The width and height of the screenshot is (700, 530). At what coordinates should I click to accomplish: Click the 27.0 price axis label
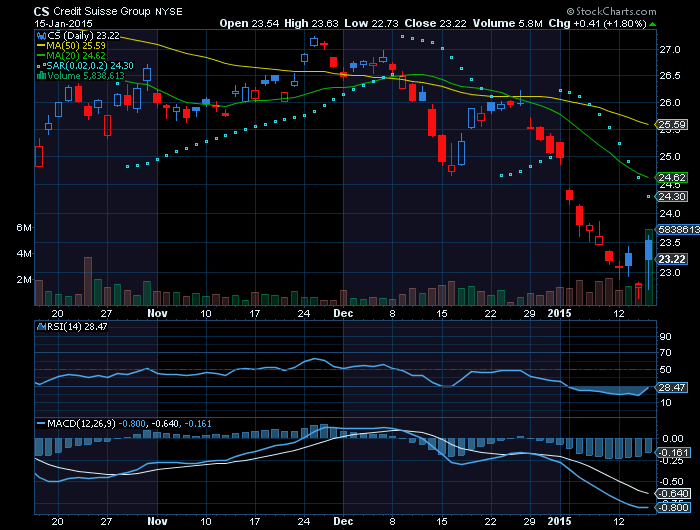click(670, 50)
